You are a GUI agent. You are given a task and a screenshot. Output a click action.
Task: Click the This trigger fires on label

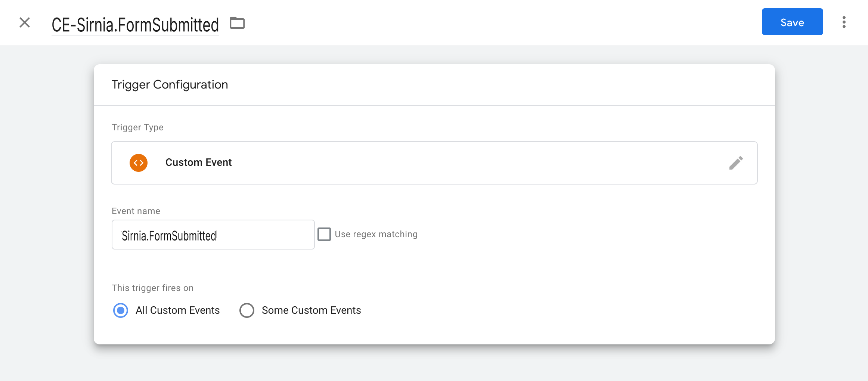pos(152,288)
